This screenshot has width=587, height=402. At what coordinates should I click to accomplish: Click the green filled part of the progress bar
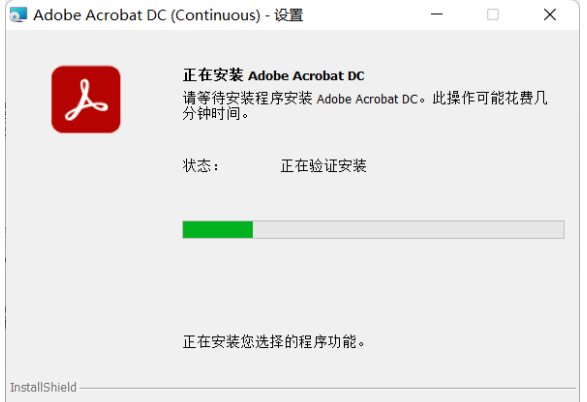pyautogui.click(x=218, y=229)
